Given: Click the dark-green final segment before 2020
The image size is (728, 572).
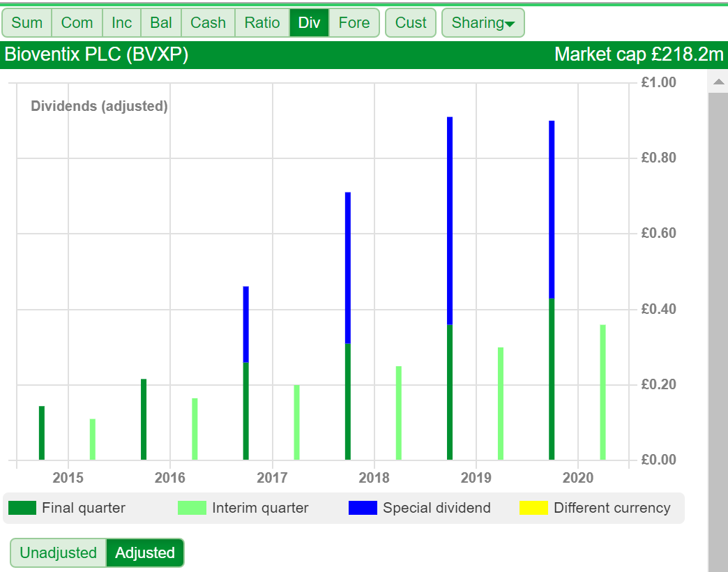Looking at the screenshot, I should click(x=552, y=379).
